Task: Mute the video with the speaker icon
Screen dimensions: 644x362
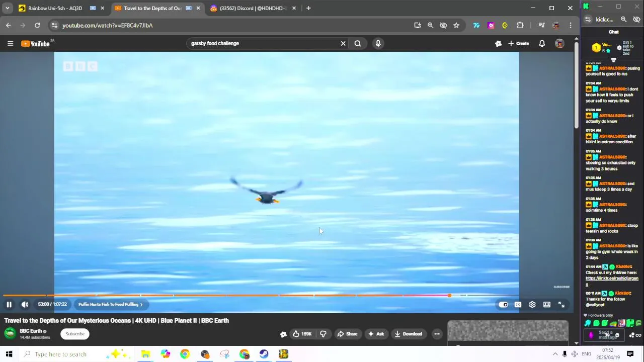Action: 25,304
